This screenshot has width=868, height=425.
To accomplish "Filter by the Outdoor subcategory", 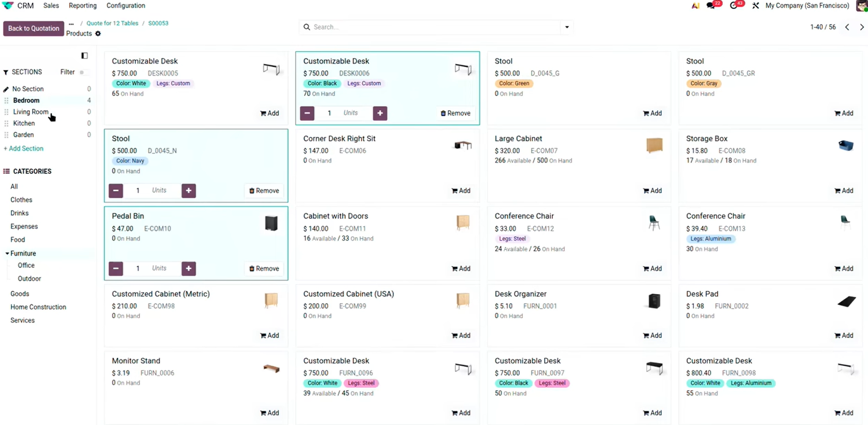I will coord(29,279).
